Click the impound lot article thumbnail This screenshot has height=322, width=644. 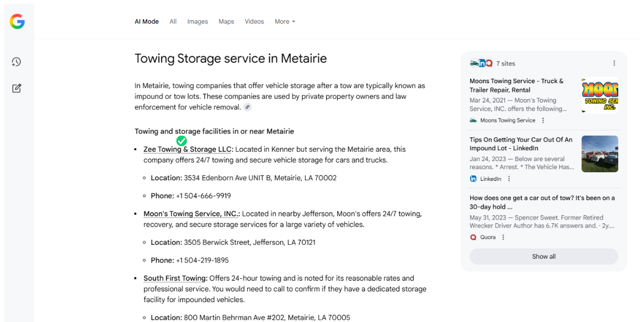599,154
